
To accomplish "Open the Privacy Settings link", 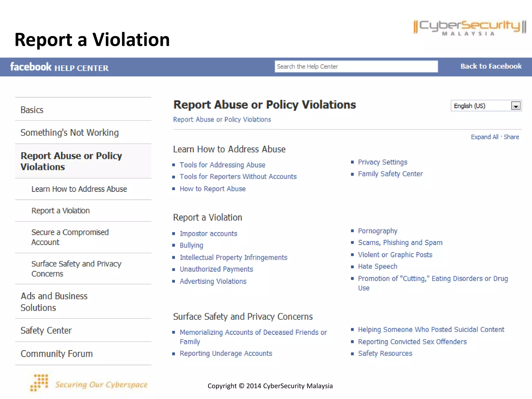I will click(x=383, y=162).
